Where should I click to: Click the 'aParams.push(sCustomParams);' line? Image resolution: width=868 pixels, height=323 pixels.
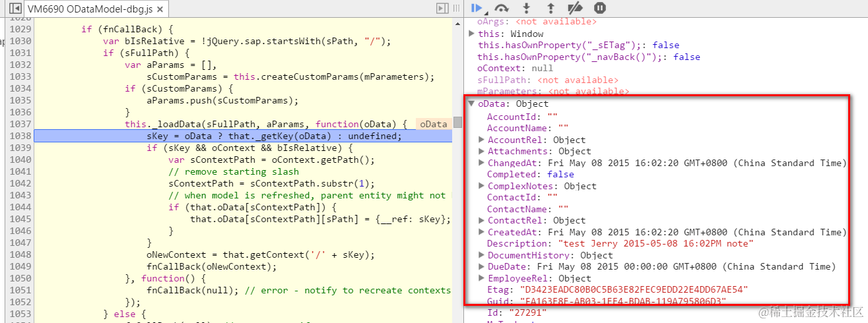point(222,100)
